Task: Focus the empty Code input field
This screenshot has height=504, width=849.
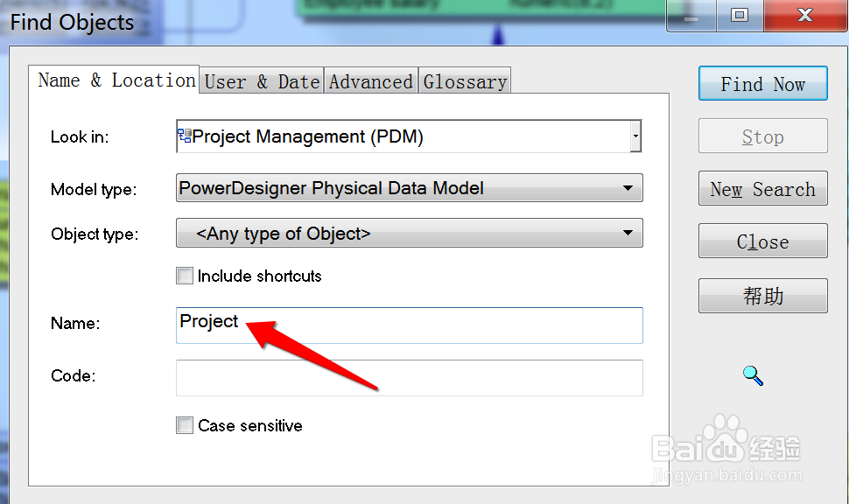Action: point(410,377)
